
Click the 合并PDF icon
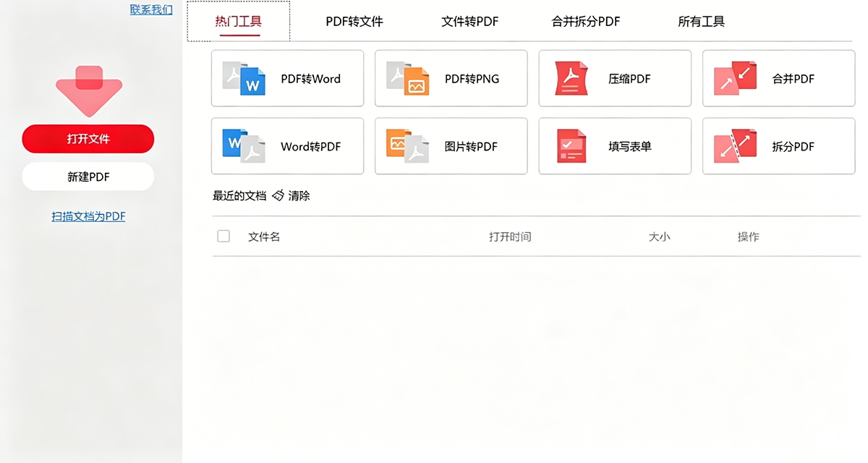tap(735, 78)
